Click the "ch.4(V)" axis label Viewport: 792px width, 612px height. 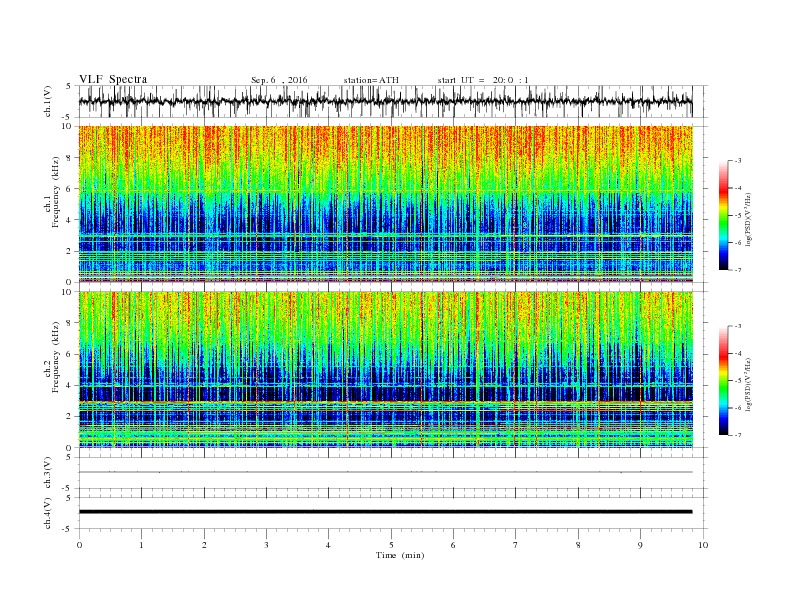[48, 513]
